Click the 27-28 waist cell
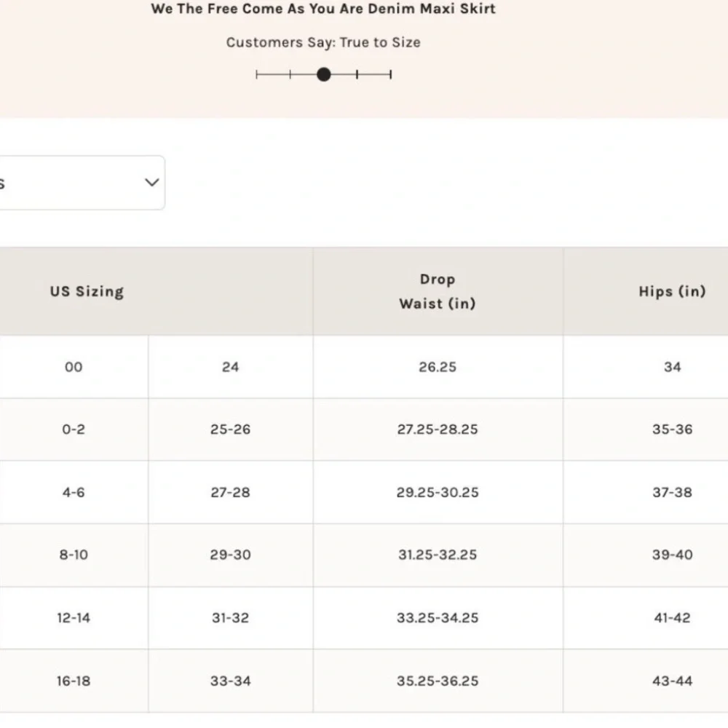The image size is (728, 728). point(230,492)
